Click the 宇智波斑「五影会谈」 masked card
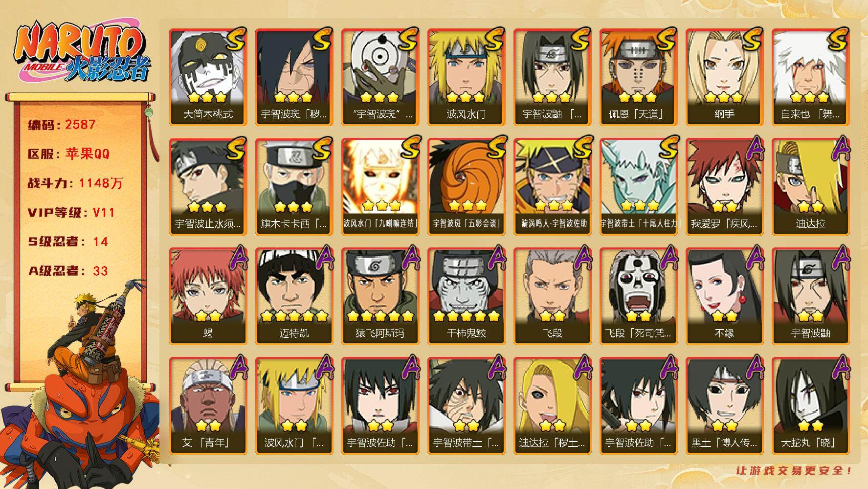 click(466, 187)
